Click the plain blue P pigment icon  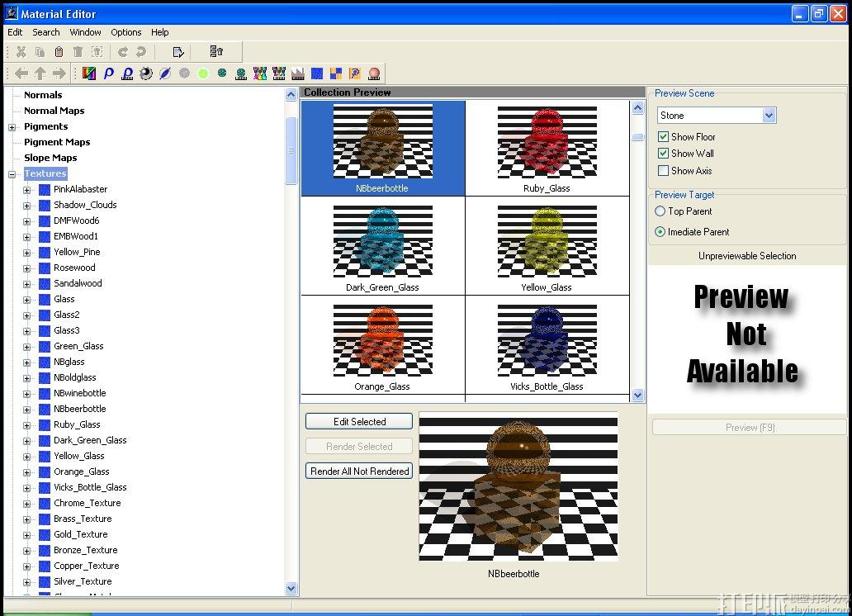click(x=109, y=73)
